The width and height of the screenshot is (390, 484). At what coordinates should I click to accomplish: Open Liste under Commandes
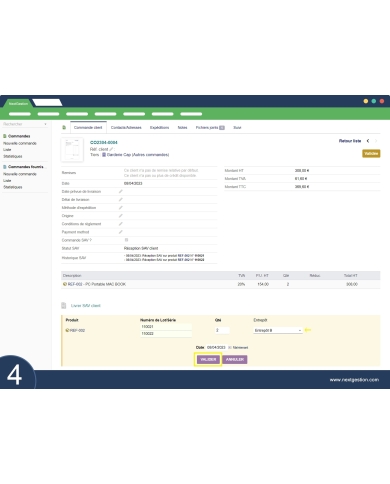pos(7,150)
